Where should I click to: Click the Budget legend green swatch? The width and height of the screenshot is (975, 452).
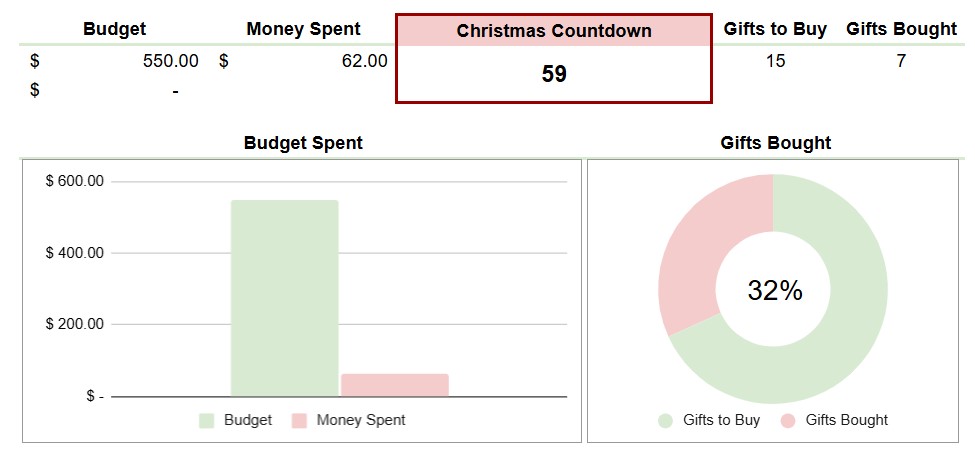[206, 420]
